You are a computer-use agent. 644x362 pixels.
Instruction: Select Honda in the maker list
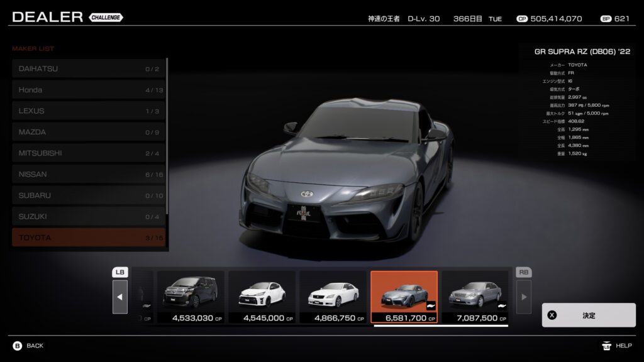[89, 90]
